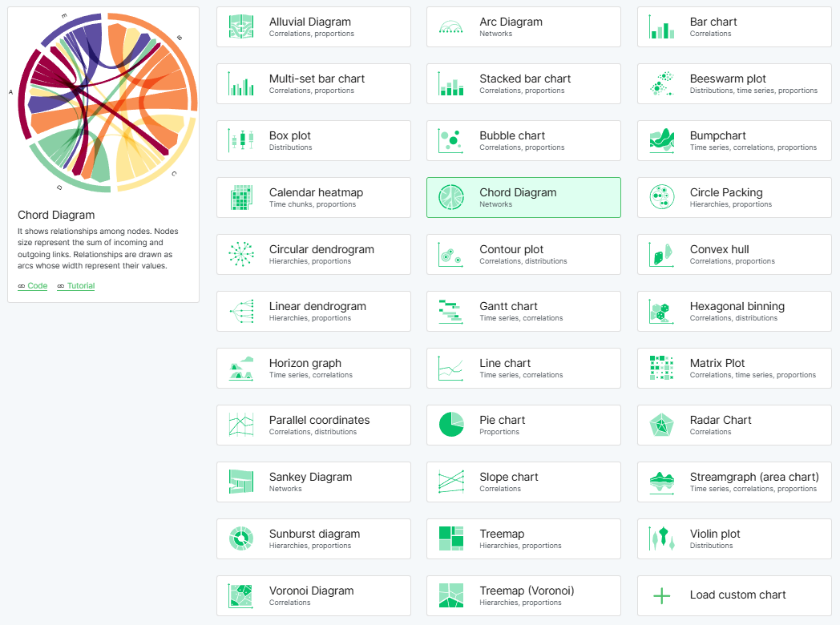This screenshot has height=625, width=840.
Task: Select the Arc Diagram chart icon
Action: pos(451,26)
